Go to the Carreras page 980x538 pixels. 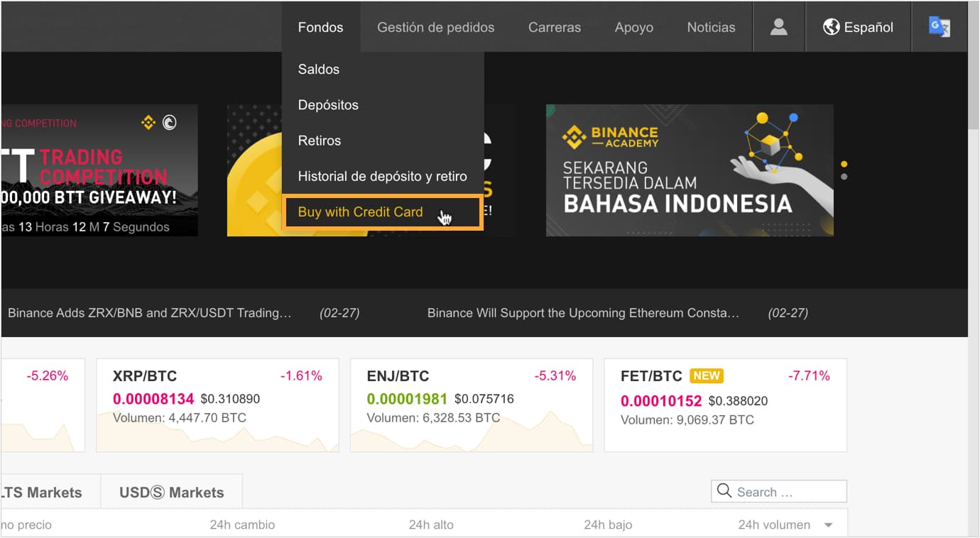[x=555, y=27]
